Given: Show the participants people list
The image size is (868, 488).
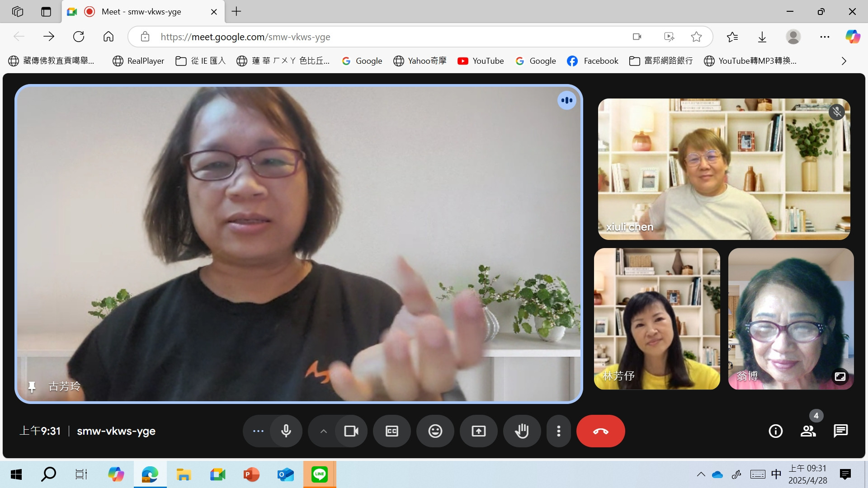Looking at the screenshot, I should point(808,431).
